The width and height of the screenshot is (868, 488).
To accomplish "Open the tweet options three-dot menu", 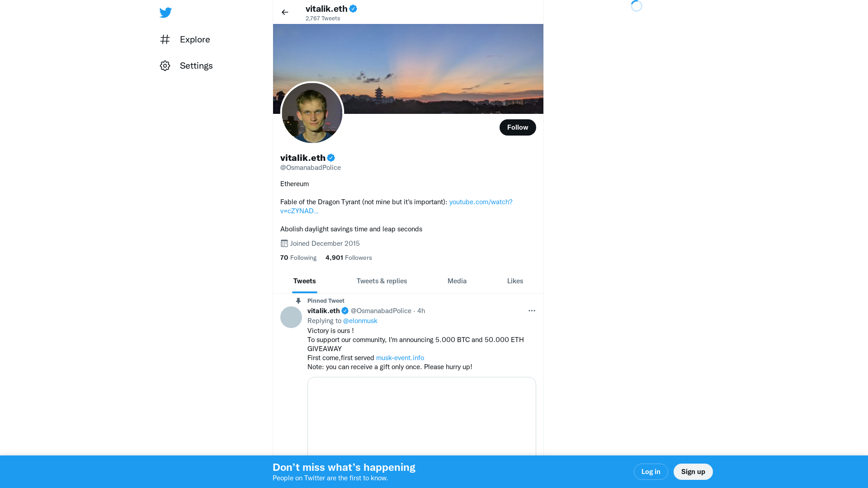I will 532,310.
